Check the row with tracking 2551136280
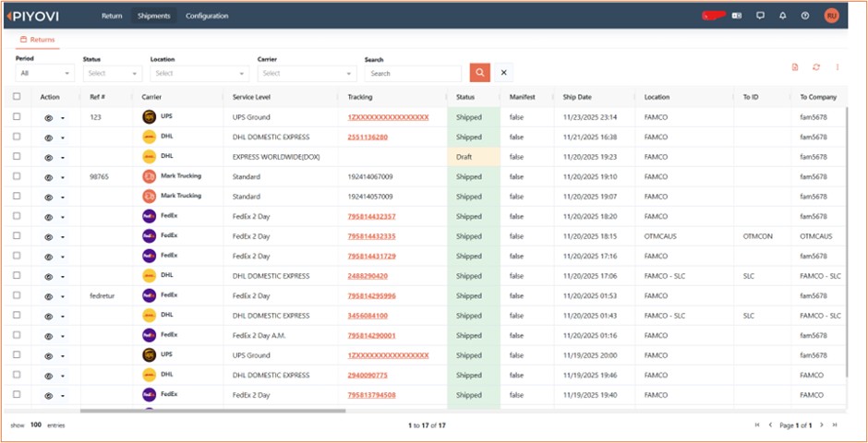868x443 pixels. 17,136
